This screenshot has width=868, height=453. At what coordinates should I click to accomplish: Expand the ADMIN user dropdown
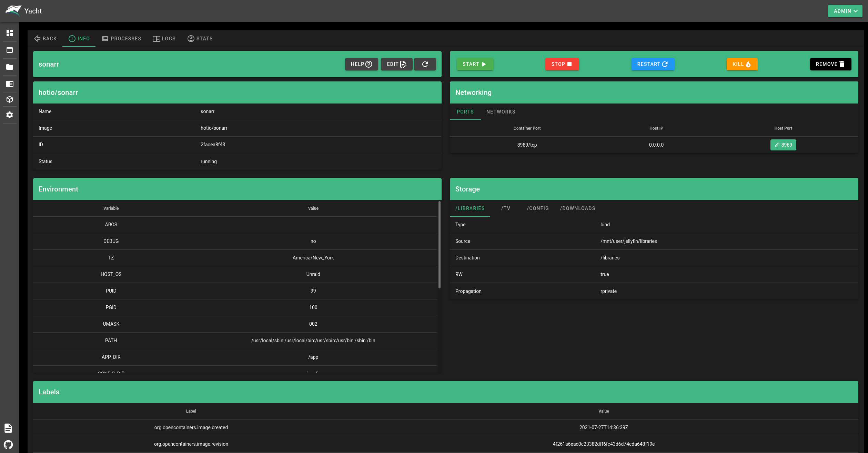tap(845, 11)
